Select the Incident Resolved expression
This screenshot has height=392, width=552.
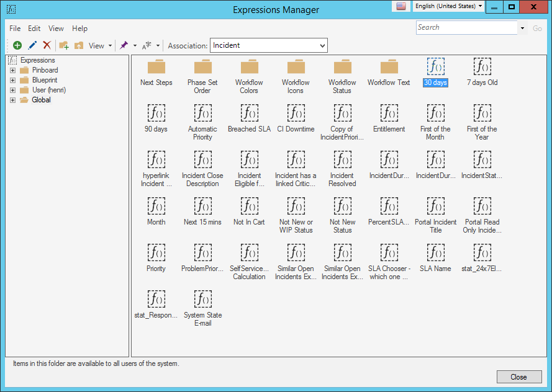(342, 169)
